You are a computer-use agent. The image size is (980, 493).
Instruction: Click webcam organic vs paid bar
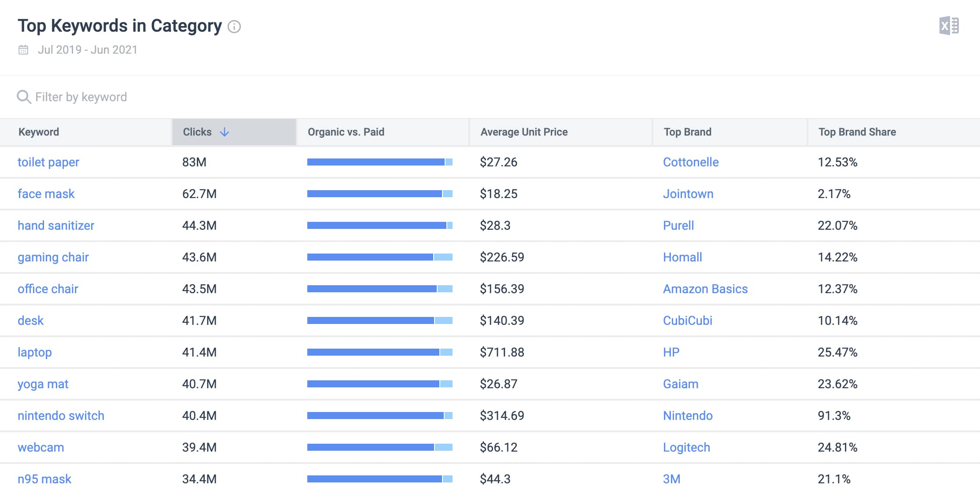pos(380,447)
